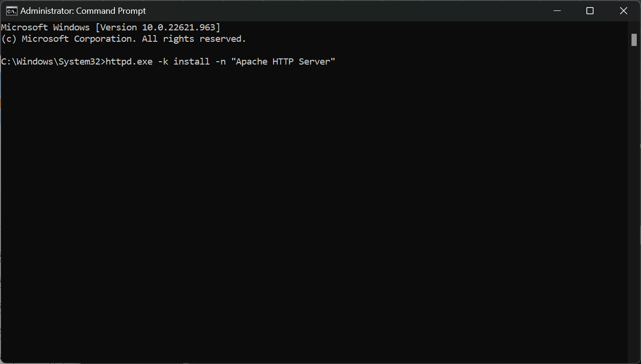Select the square icon to maximize the console
This screenshot has height=364, width=641.
590,10
